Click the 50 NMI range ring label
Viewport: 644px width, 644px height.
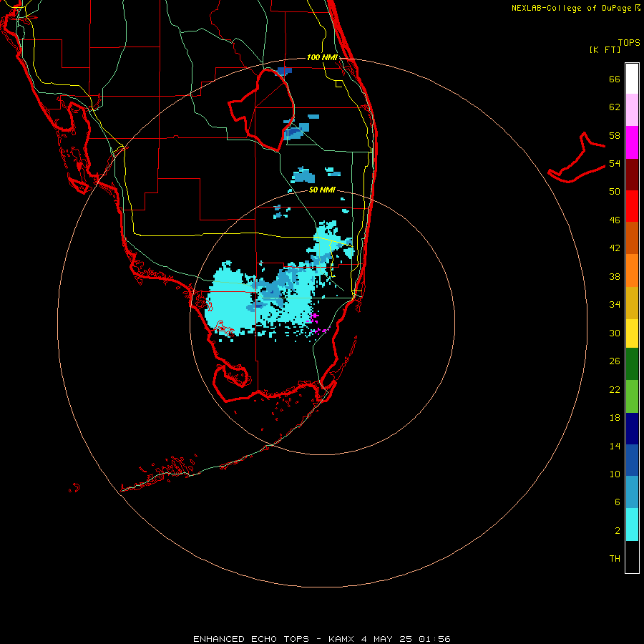coord(322,190)
